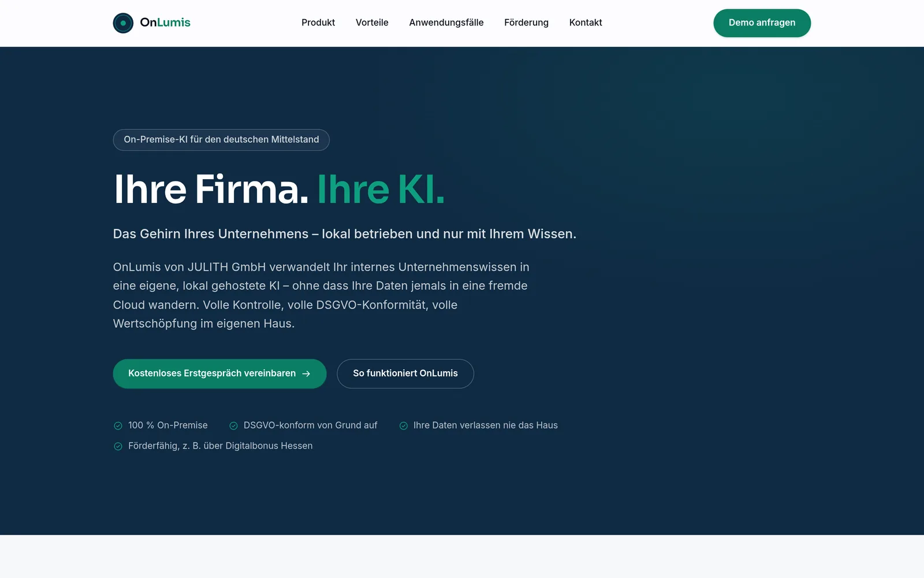Click Kostenloses Erstgespräch vereinbaren button
The image size is (924, 578).
coord(219,374)
